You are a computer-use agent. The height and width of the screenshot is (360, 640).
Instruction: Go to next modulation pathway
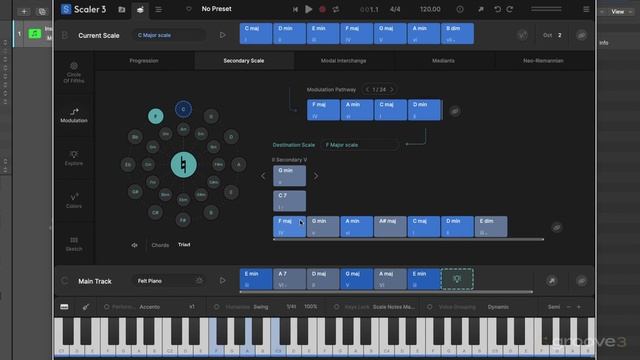392,89
